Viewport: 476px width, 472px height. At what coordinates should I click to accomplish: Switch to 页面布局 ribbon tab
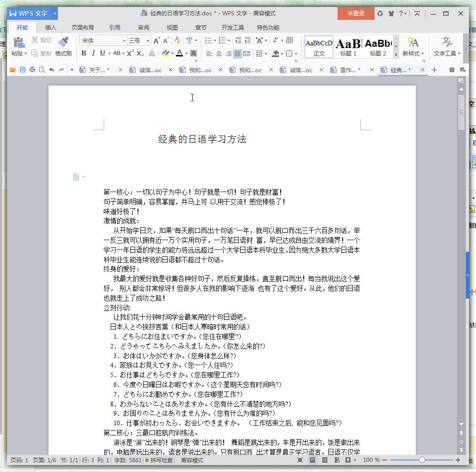point(82,28)
